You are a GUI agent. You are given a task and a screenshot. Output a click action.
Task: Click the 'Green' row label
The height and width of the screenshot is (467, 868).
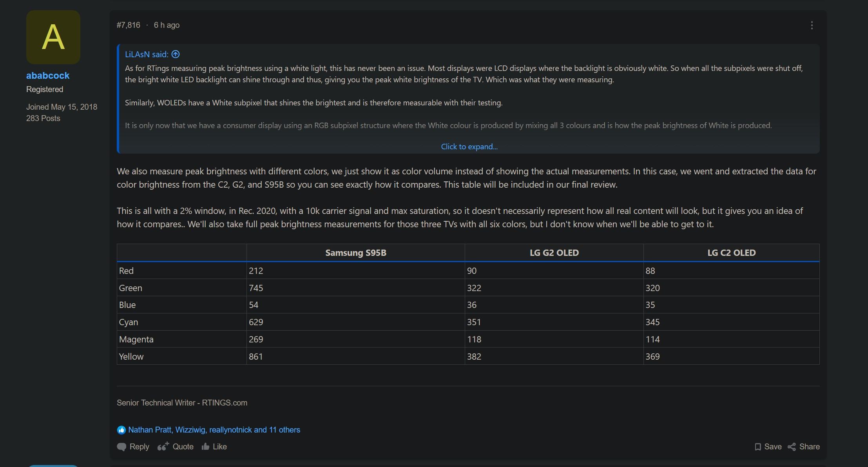click(130, 288)
